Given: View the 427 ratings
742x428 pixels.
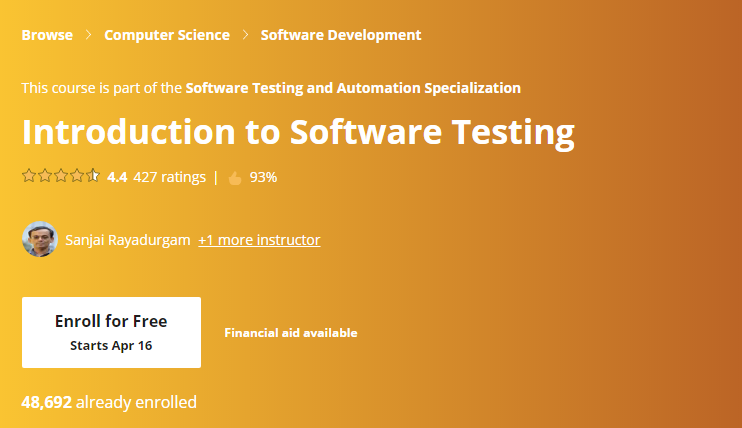Looking at the screenshot, I should [x=169, y=177].
